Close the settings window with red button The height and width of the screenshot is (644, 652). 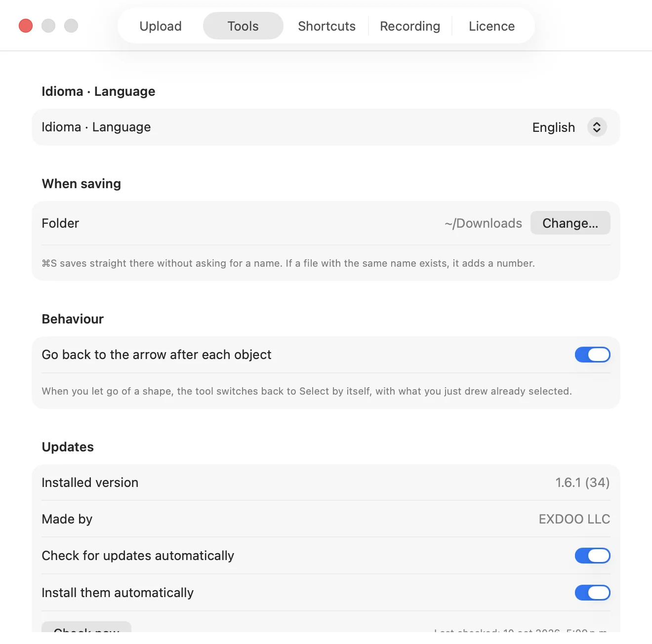point(26,26)
